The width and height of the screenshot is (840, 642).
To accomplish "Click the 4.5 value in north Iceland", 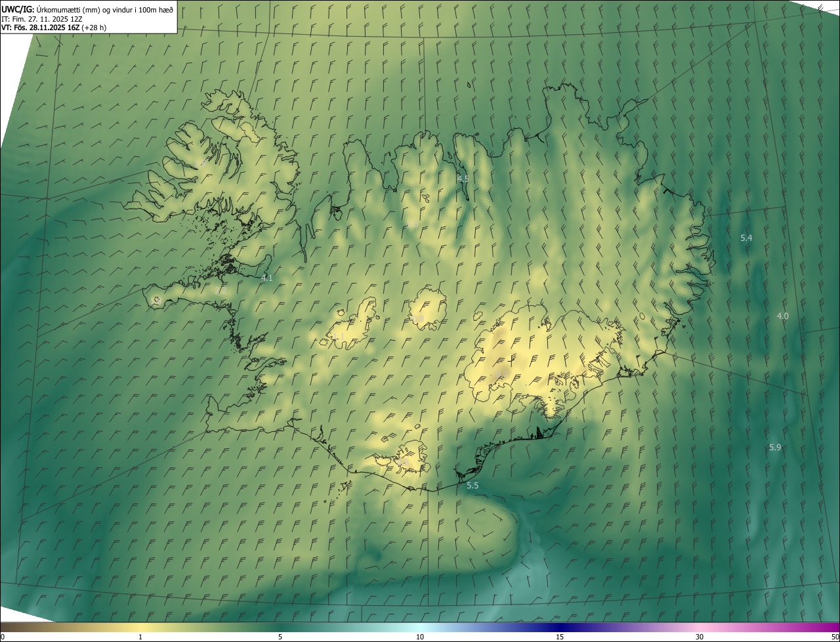I will click(463, 179).
